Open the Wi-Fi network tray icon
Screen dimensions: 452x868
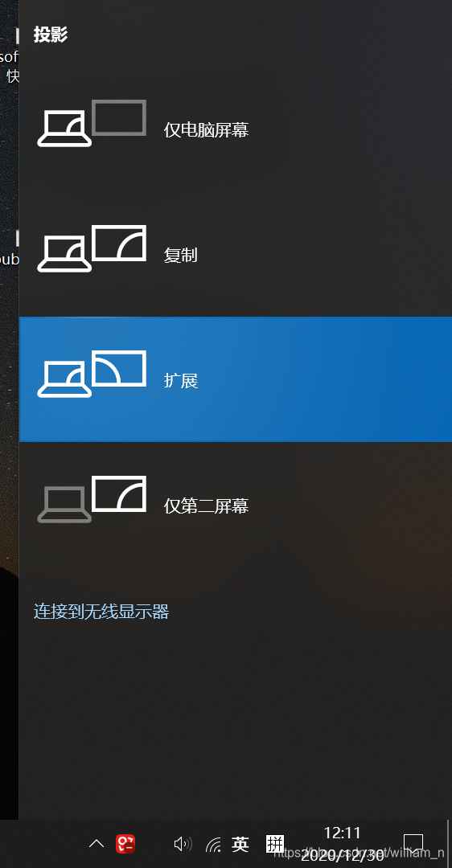click(x=213, y=845)
